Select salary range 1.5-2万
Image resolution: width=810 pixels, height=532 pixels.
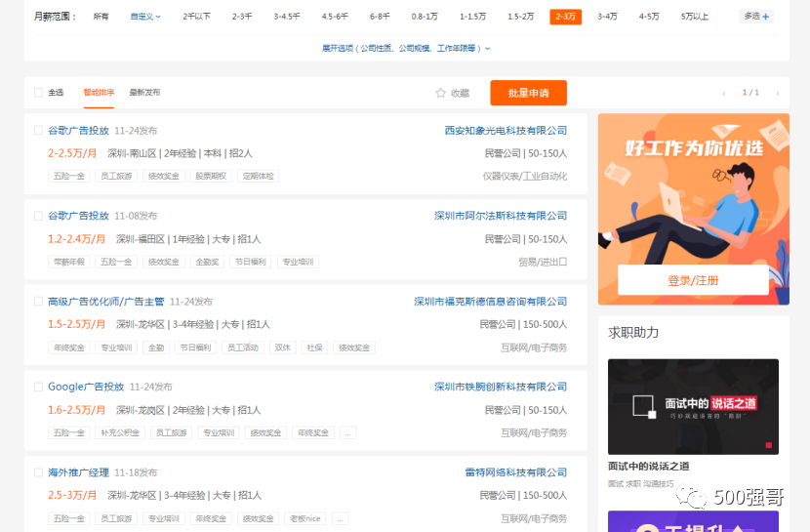point(521,17)
